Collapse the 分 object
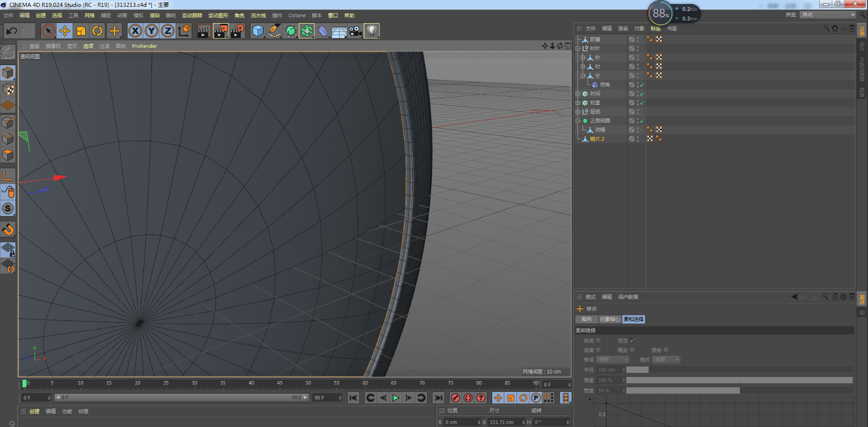This screenshot has height=427, width=868. pos(583,75)
